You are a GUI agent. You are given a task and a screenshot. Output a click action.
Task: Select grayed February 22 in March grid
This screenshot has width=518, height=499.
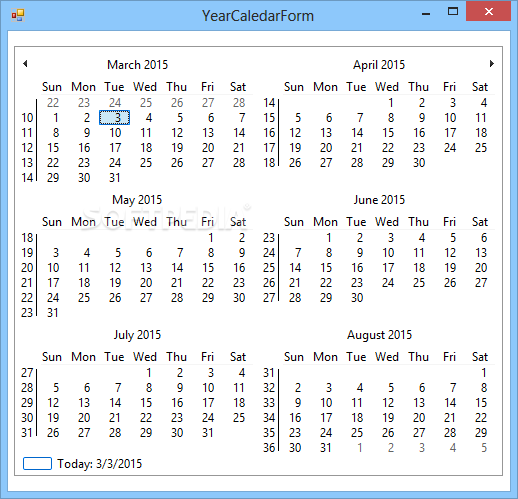pyautogui.click(x=53, y=103)
